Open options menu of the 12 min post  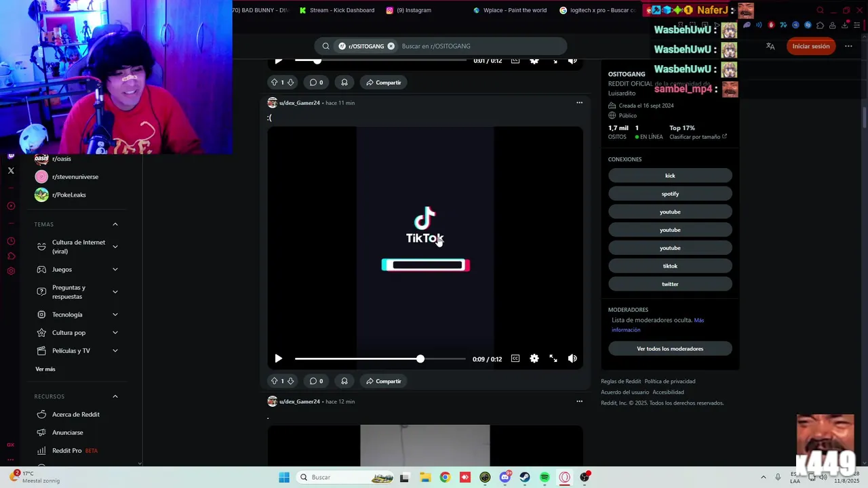(579, 401)
